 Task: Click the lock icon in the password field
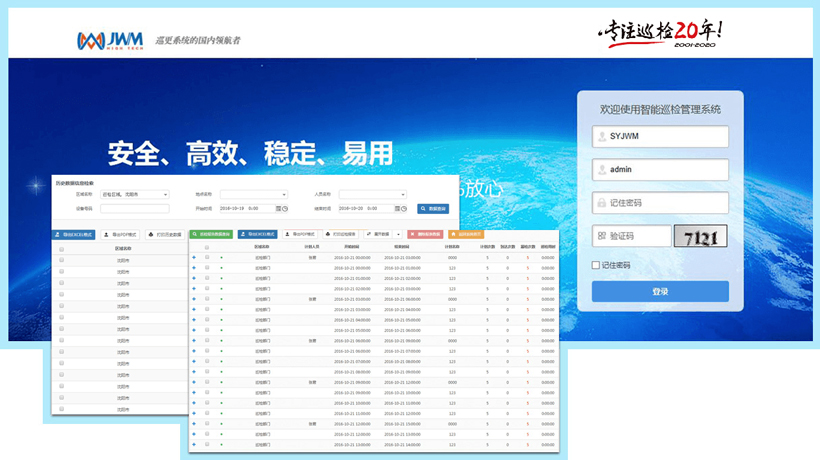(601, 202)
